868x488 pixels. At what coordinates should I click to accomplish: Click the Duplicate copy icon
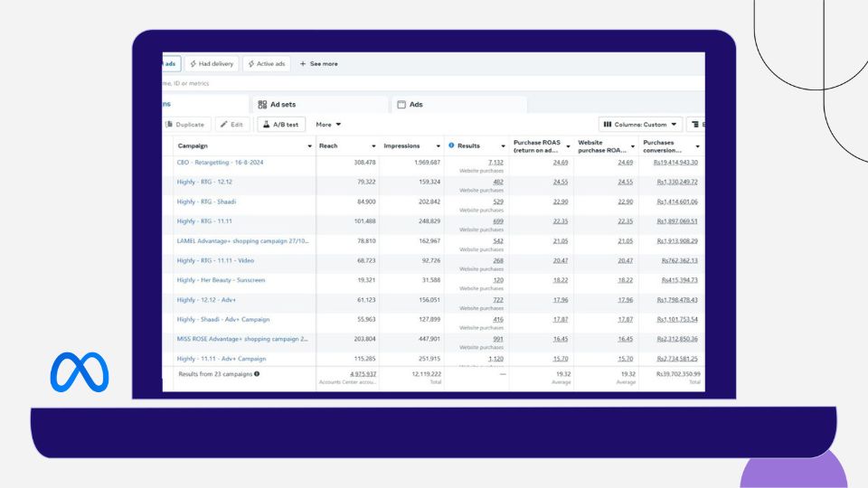coord(169,125)
